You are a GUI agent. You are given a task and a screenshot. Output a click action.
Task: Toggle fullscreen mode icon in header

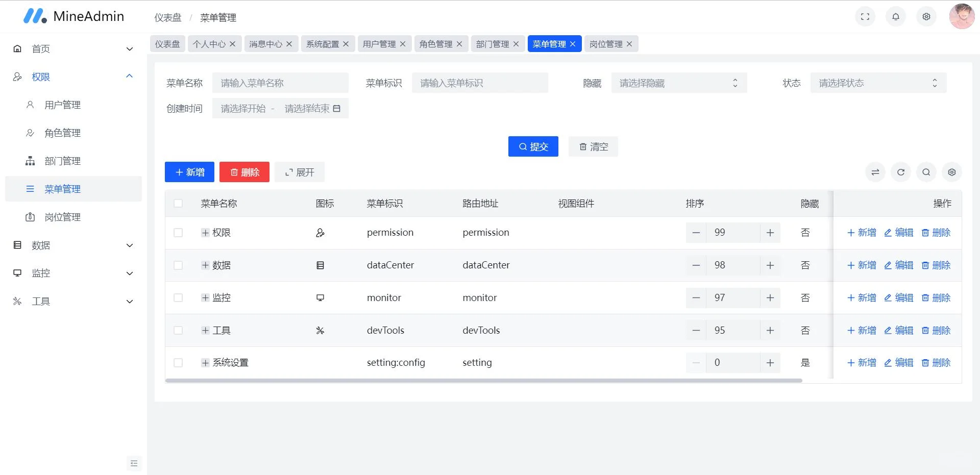(x=865, y=17)
